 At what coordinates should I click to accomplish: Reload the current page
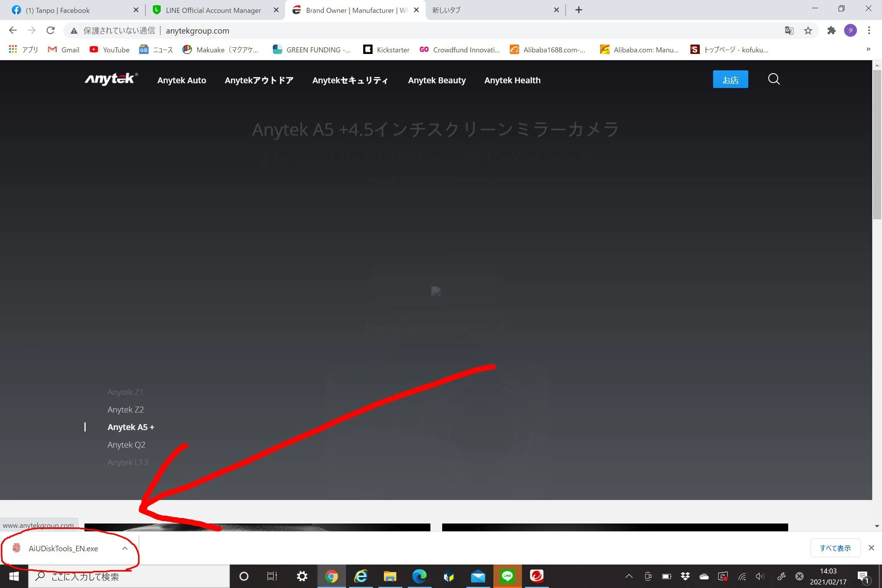pos(50,30)
